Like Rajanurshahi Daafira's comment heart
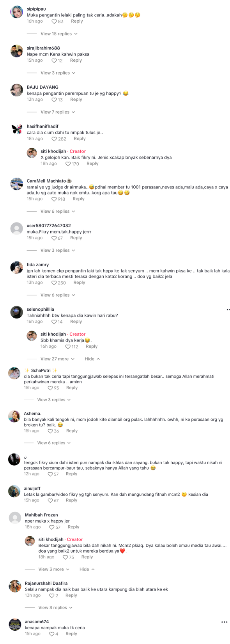Viewport: 230px width, 644px height. click(x=51, y=596)
